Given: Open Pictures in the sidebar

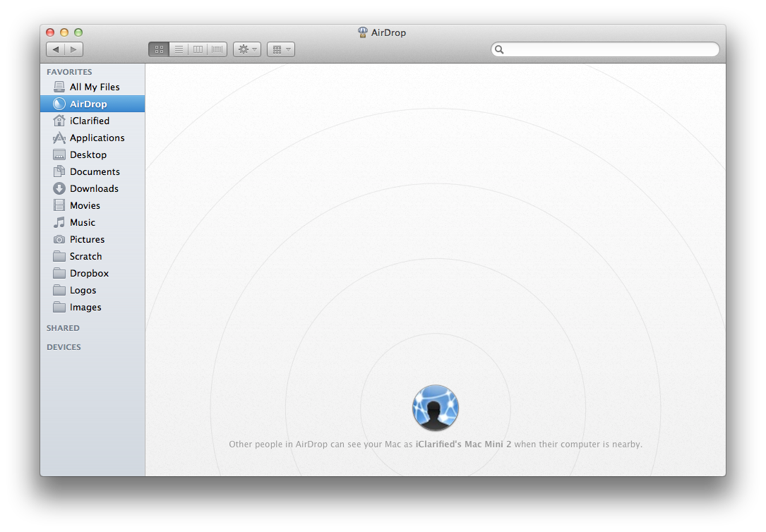Looking at the screenshot, I should pos(92,240).
